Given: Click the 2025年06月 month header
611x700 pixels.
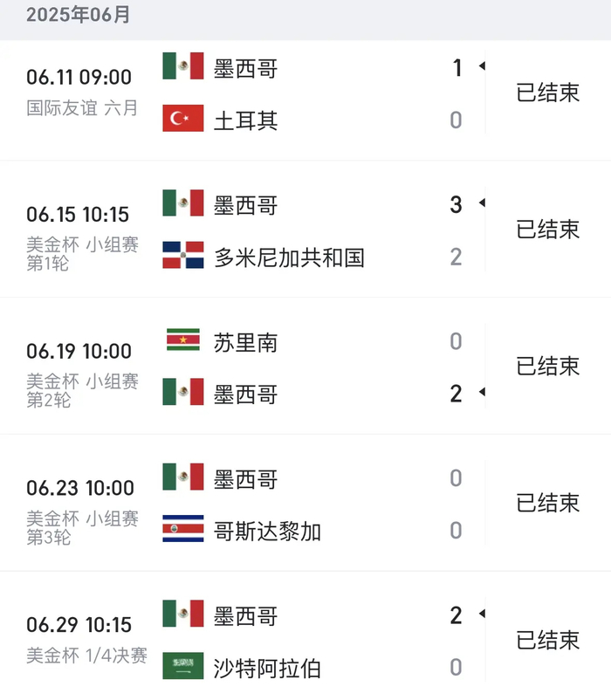Looking at the screenshot, I should tap(79, 15).
